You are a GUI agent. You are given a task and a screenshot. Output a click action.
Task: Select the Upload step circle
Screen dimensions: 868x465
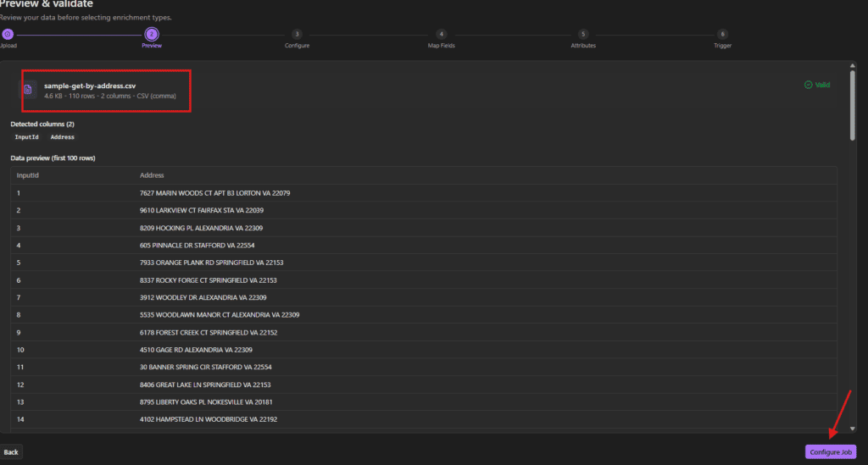click(x=7, y=34)
